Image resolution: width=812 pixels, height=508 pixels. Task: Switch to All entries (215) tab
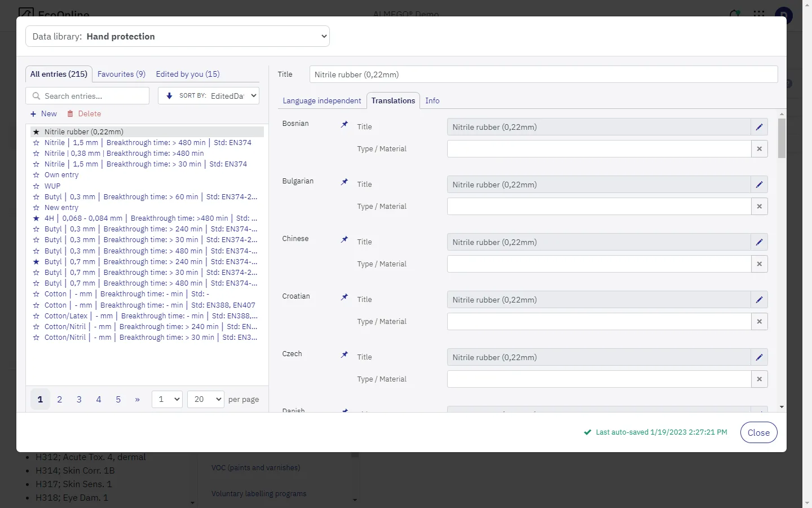click(x=59, y=74)
